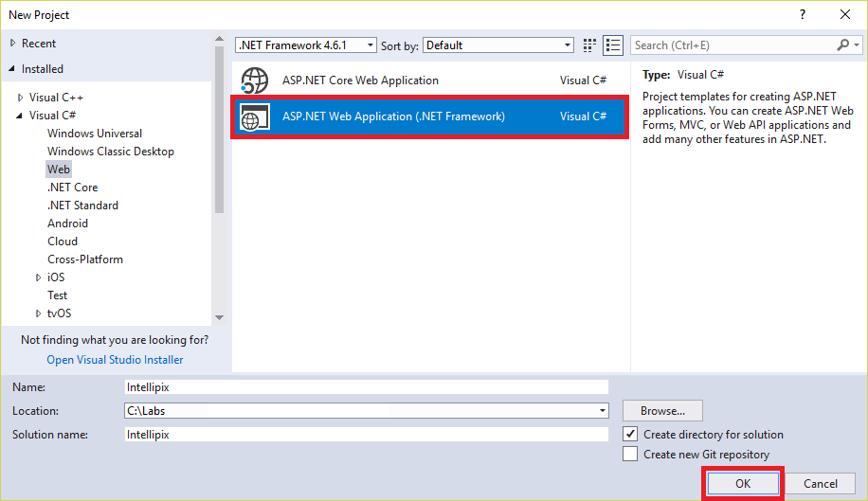This screenshot has height=501, width=868.
Task: Cancel the New Project dialog
Action: click(821, 483)
